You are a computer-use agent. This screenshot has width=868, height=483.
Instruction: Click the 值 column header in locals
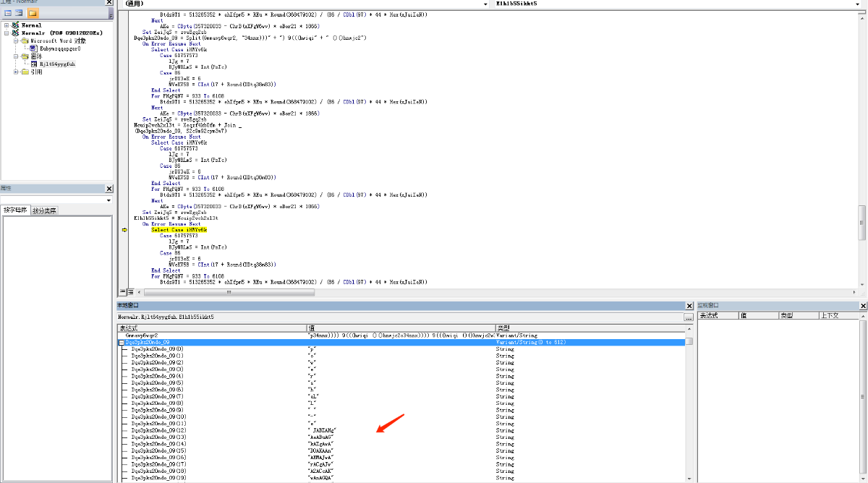click(401, 328)
